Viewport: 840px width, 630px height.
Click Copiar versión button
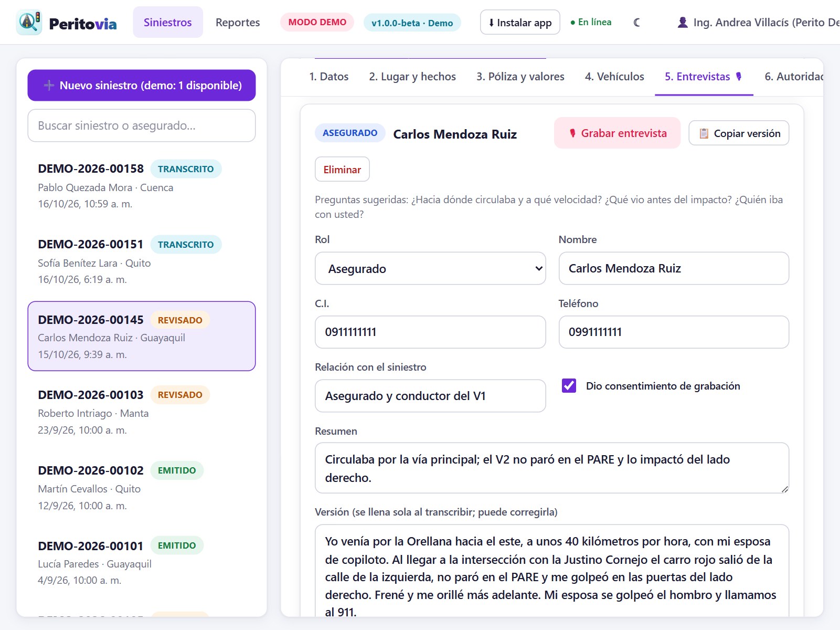point(739,133)
